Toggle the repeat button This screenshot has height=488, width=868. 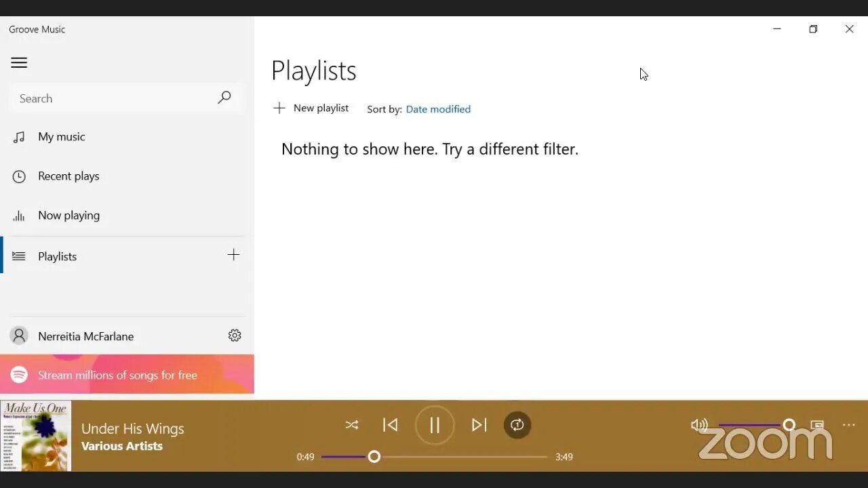click(517, 425)
